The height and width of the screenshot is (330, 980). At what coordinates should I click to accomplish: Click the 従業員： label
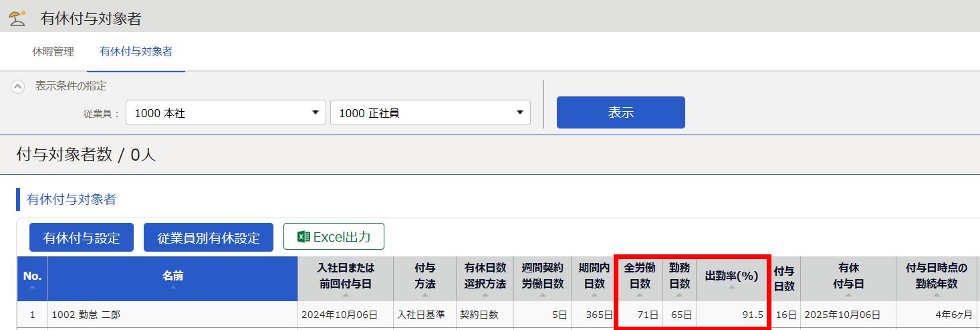point(102,114)
